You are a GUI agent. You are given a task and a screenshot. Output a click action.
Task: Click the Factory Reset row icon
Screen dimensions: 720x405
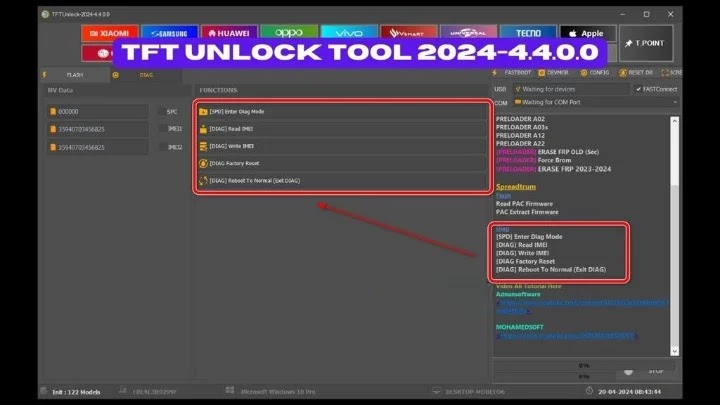[x=203, y=163]
